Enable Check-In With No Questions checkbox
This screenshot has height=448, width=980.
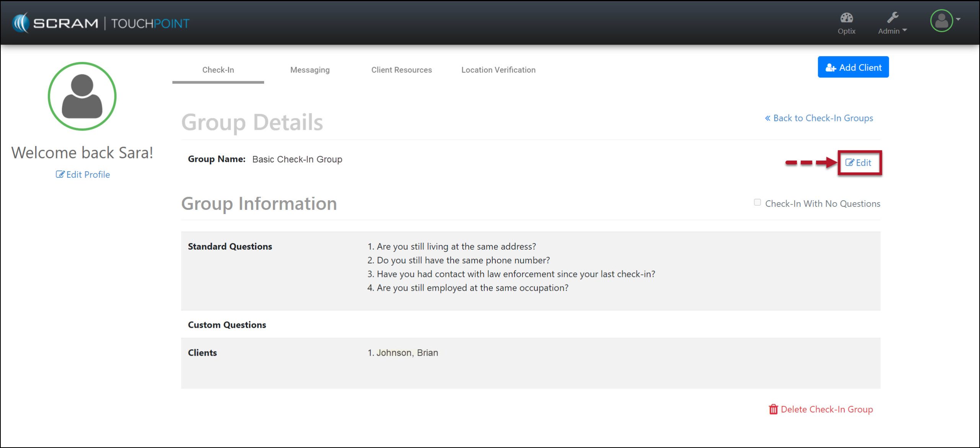click(x=757, y=203)
